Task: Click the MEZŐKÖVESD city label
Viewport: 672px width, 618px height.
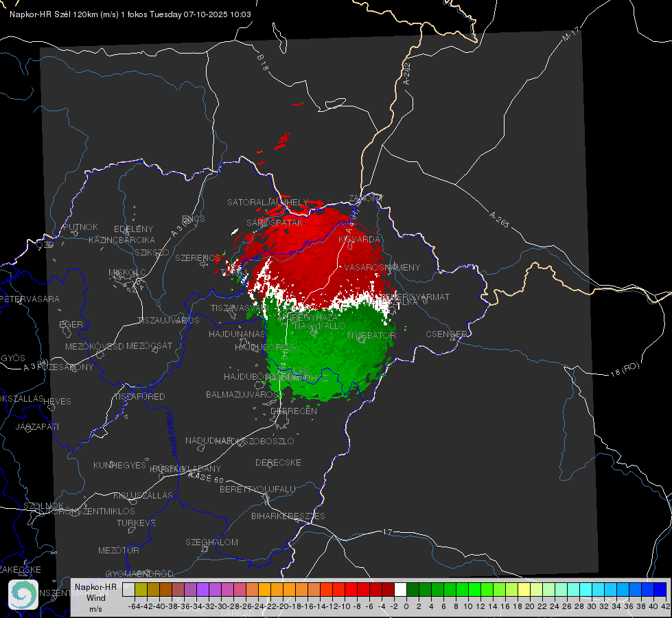Action: point(94,346)
